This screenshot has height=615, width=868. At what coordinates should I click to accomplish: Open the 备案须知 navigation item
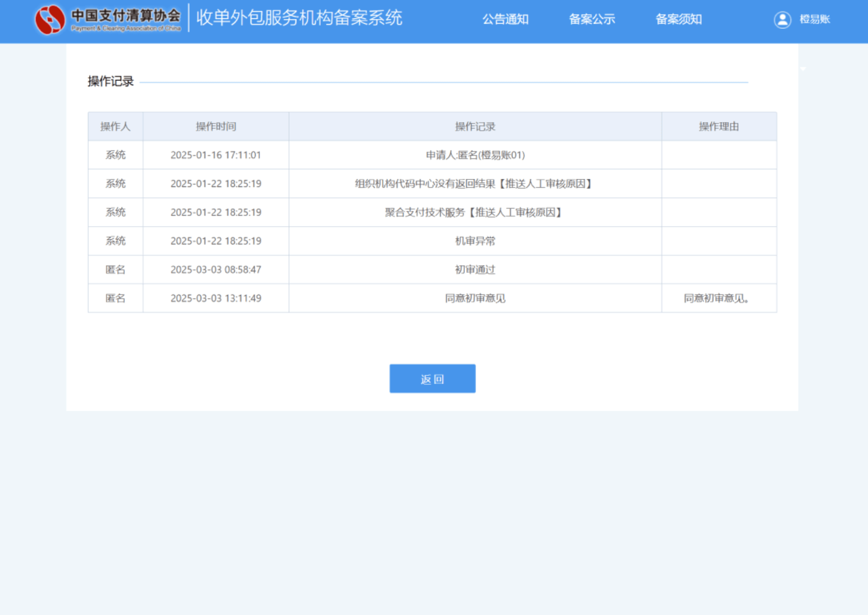coord(678,19)
